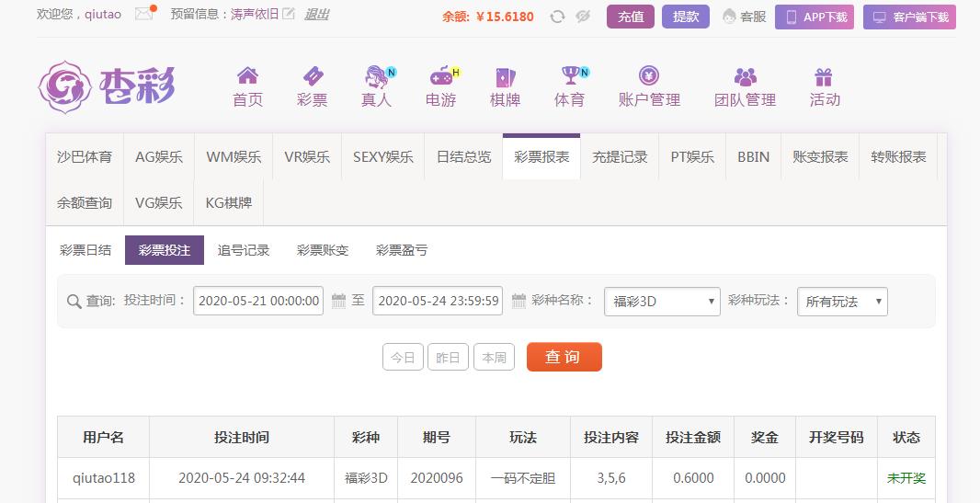Click status 未开奖

click(906, 478)
